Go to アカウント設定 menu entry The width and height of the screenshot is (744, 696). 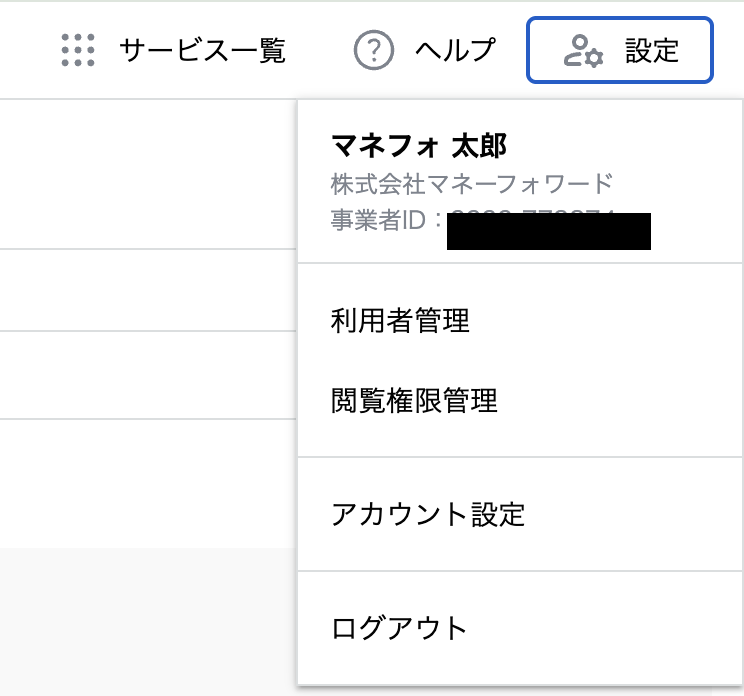pos(428,515)
